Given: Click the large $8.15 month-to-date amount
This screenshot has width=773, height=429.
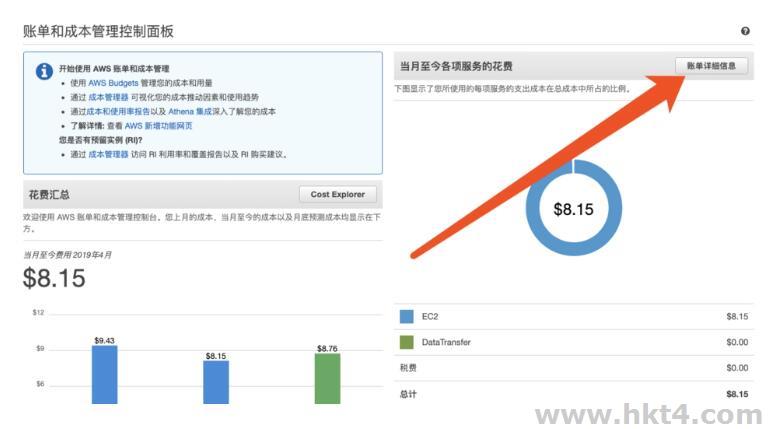Looking at the screenshot, I should pos(54,278).
